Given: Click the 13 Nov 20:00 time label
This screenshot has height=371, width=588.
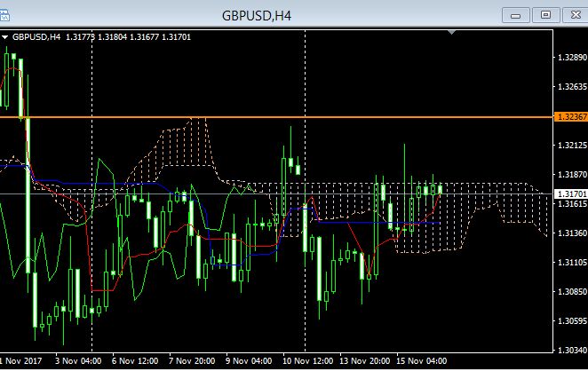Looking at the screenshot, I should tap(364, 361).
